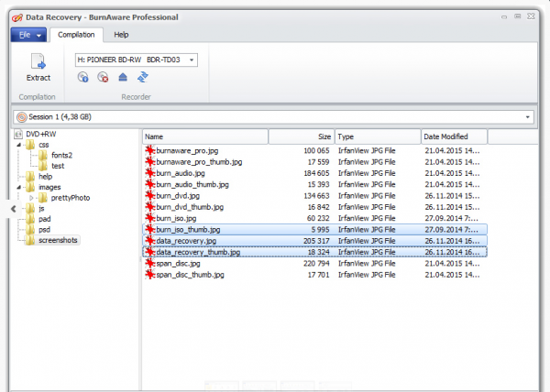
Task: Select the images folder
Action: point(49,187)
